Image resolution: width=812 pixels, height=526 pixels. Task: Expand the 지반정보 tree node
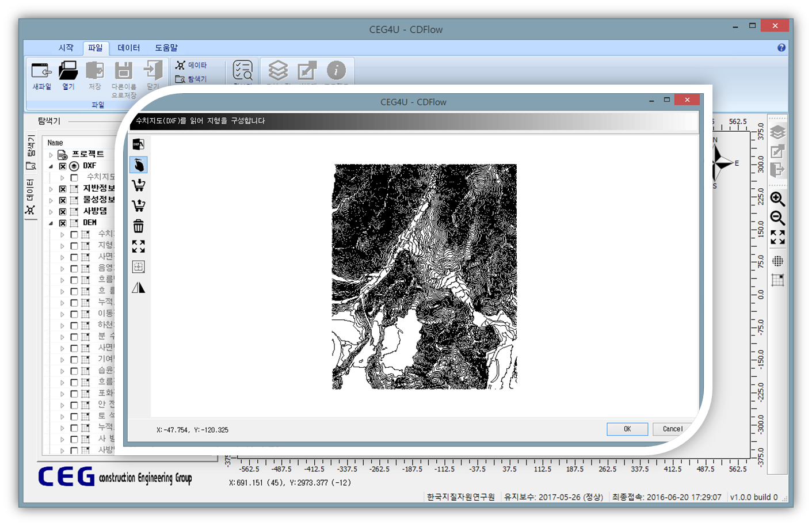[x=51, y=189]
